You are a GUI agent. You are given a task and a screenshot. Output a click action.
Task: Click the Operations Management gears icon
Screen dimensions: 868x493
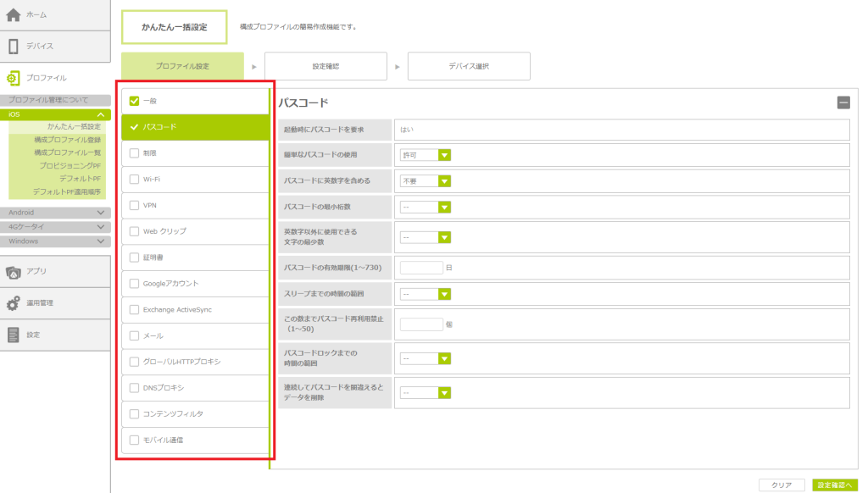click(14, 303)
